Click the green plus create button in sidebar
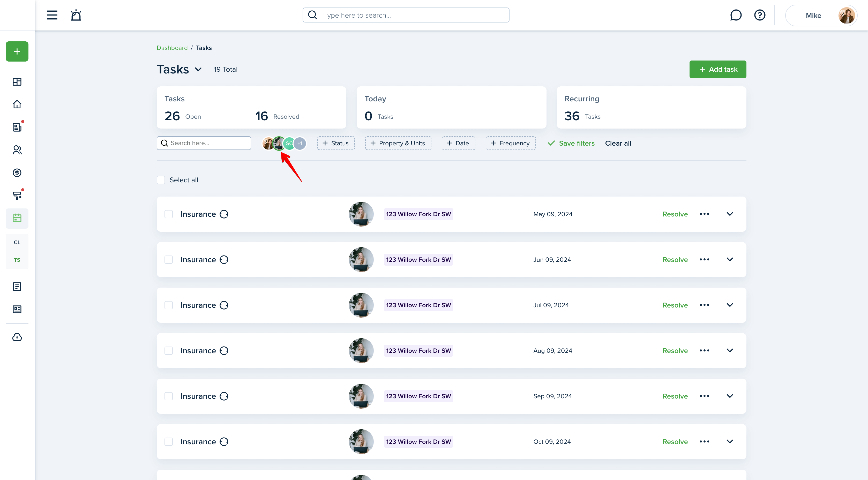Image resolution: width=868 pixels, height=480 pixels. coord(17,51)
